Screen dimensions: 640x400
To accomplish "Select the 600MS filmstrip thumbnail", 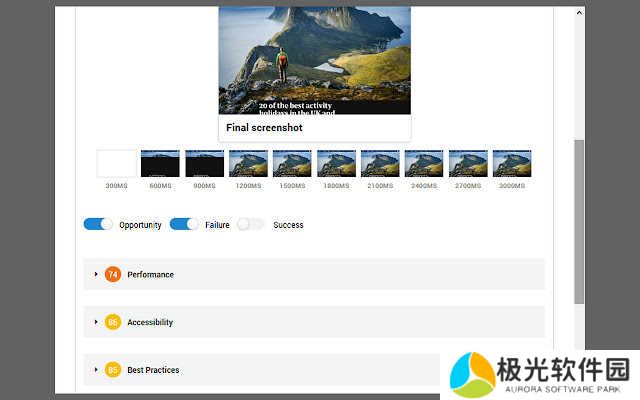I will tap(160, 164).
